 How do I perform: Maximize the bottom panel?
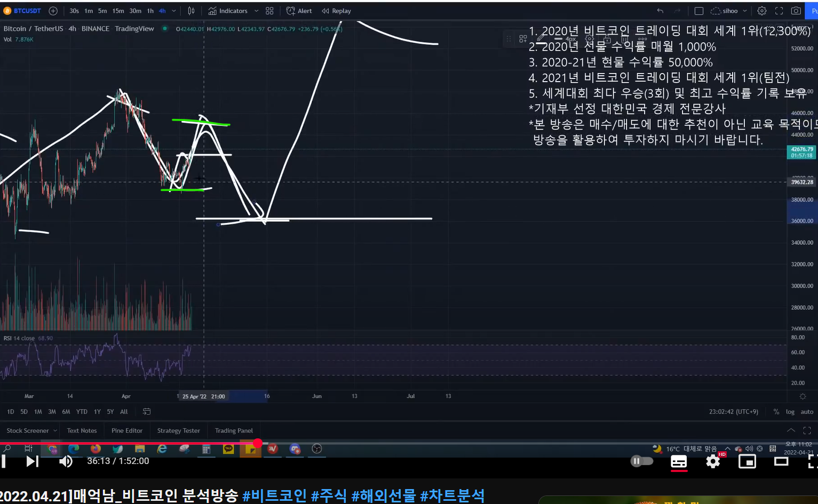coord(807,430)
